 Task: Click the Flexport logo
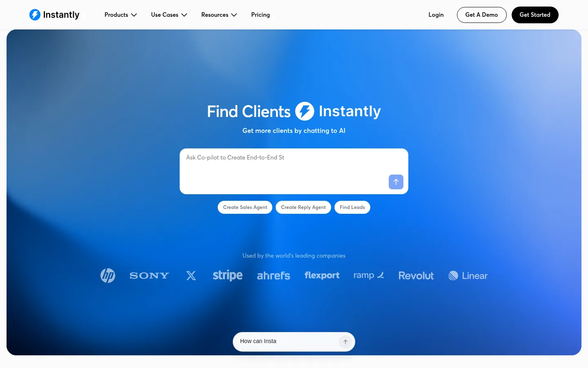click(322, 276)
